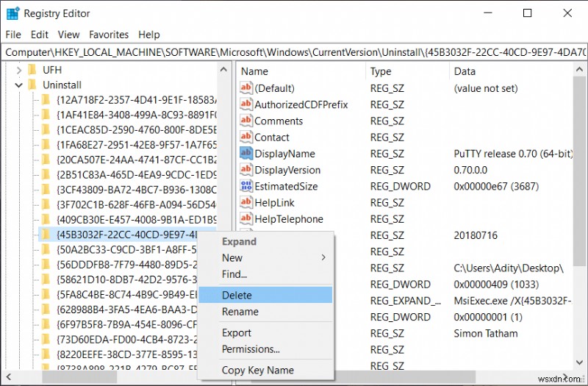588x386 pixels.
Task: Select the {5FA8C4BE-8C74-4B9C key
Action: [x=126, y=295]
